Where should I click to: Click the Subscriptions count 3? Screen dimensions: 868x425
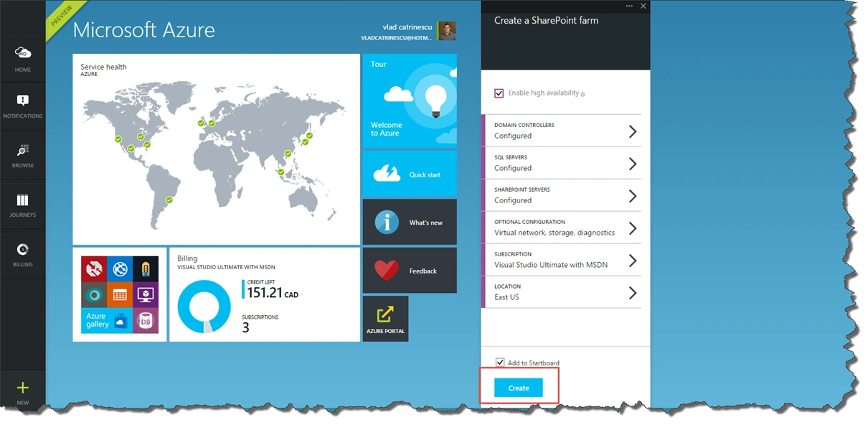coord(245,327)
